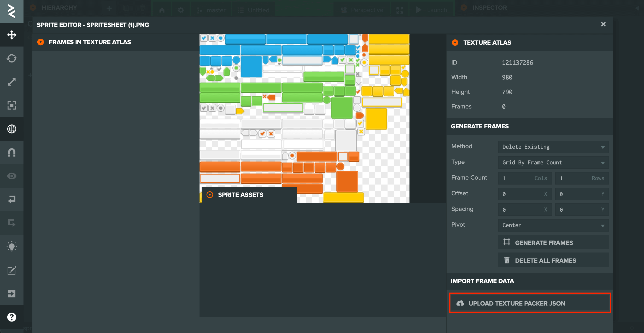644x333 pixels.
Task: Click the light bulb lighting icon
Action: (x=12, y=246)
